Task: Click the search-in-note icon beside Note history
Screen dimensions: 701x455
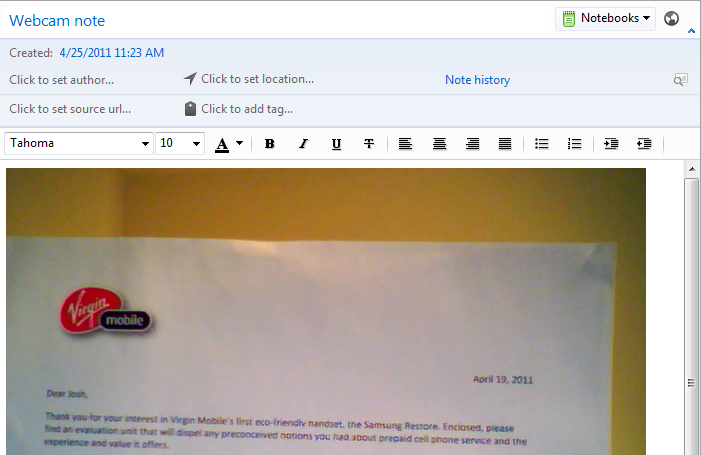Action: 680,80
